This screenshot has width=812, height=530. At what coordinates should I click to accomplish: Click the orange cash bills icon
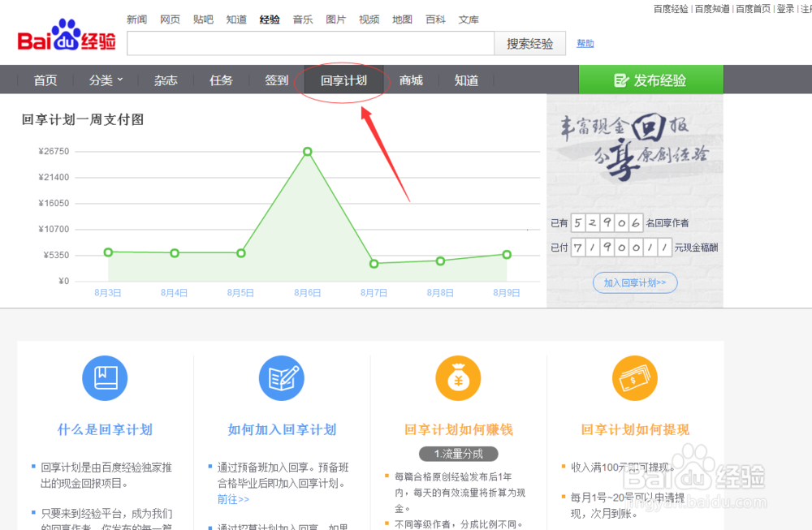click(635, 378)
